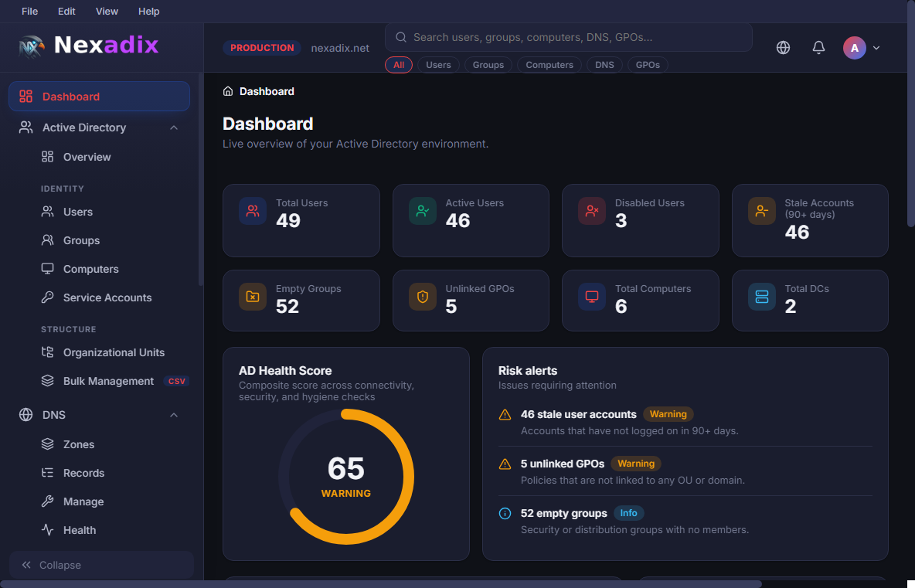Viewport: 915px width, 588px height.
Task: Click the Dashboard breadcrumb link
Action: click(x=267, y=91)
